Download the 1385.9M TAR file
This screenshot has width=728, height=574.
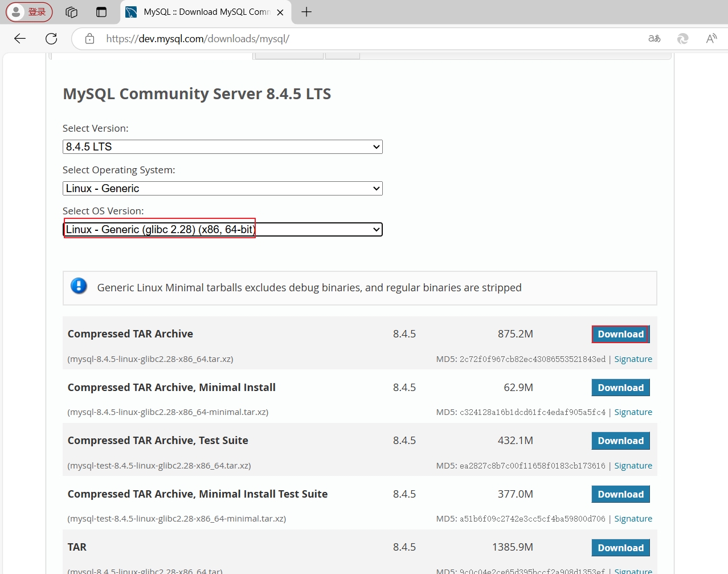point(620,548)
